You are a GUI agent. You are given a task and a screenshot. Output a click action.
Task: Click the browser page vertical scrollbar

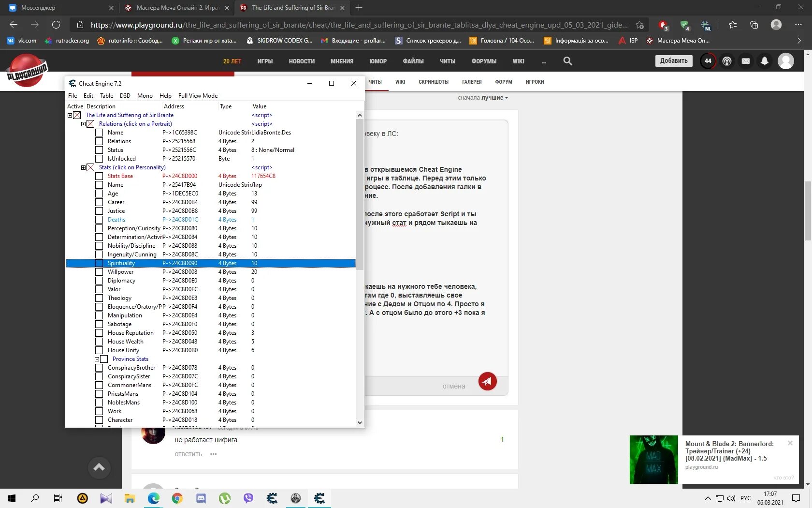pyautogui.click(x=808, y=210)
